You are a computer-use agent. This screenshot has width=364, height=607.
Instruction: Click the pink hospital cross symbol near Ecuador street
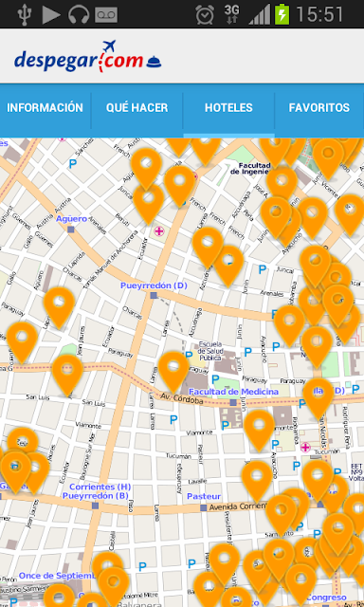coord(159,231)
